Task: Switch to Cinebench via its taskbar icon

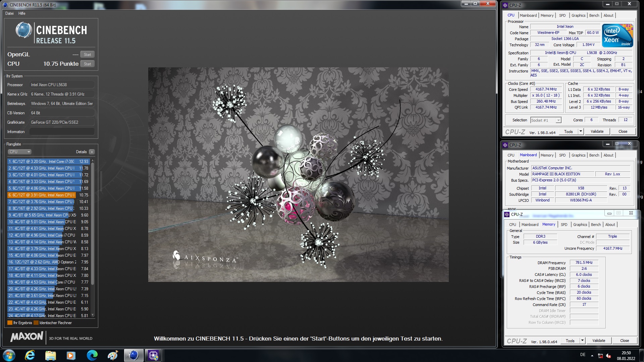Action: click(133, 355)
